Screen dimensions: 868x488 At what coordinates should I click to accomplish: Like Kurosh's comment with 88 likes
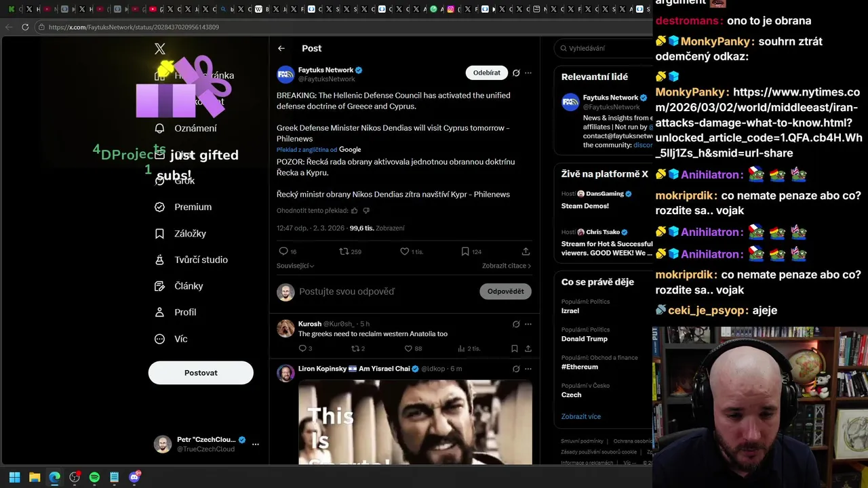click(408, 348)
